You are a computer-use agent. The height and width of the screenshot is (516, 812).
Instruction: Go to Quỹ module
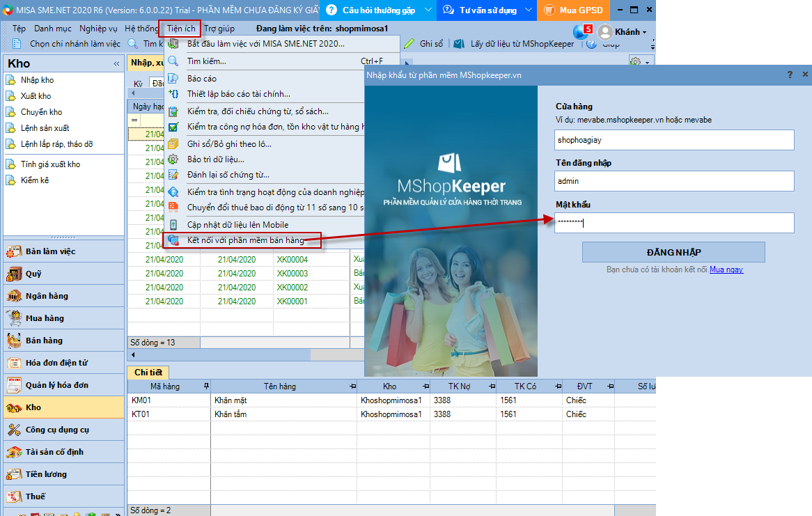(63, 274)
